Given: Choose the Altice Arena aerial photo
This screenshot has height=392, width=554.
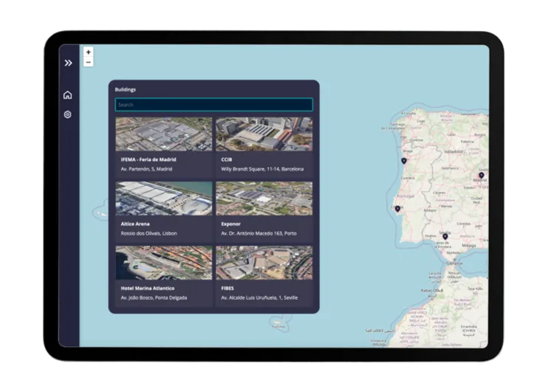Looking at the screenshot, I should click(x=163, y=198).
